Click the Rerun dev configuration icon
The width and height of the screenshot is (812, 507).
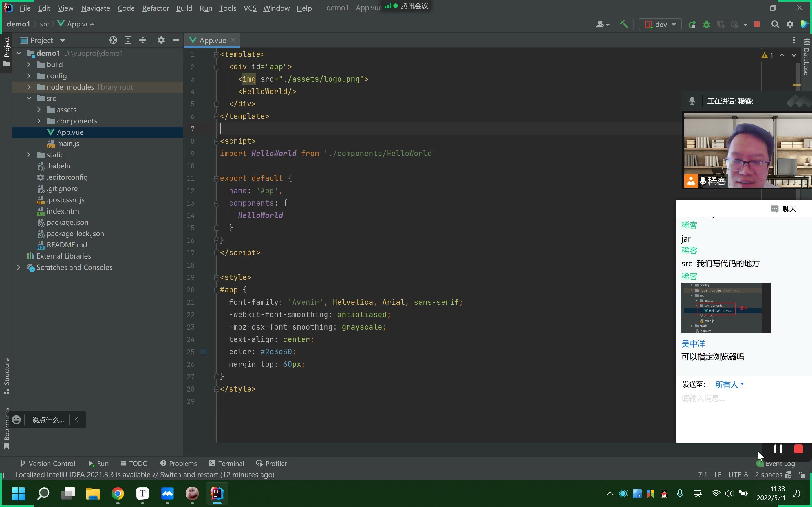click(x=692, y=25)
